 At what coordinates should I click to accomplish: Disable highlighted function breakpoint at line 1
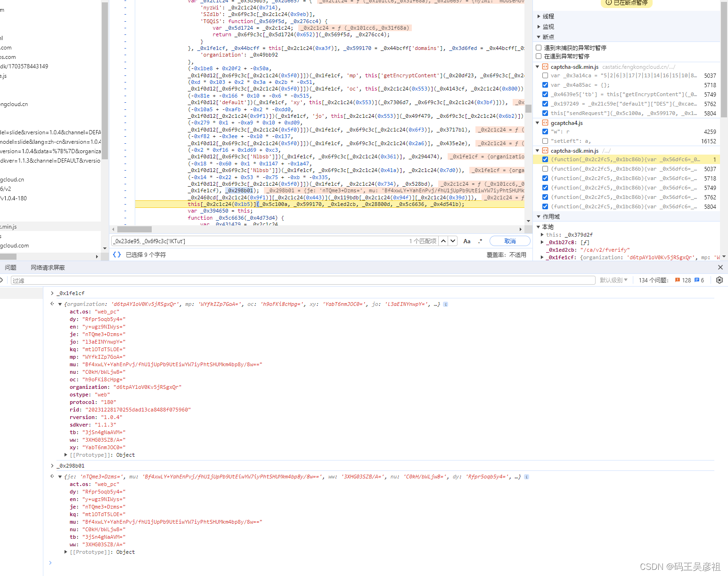pyautogui.click(x=545, y=159)
